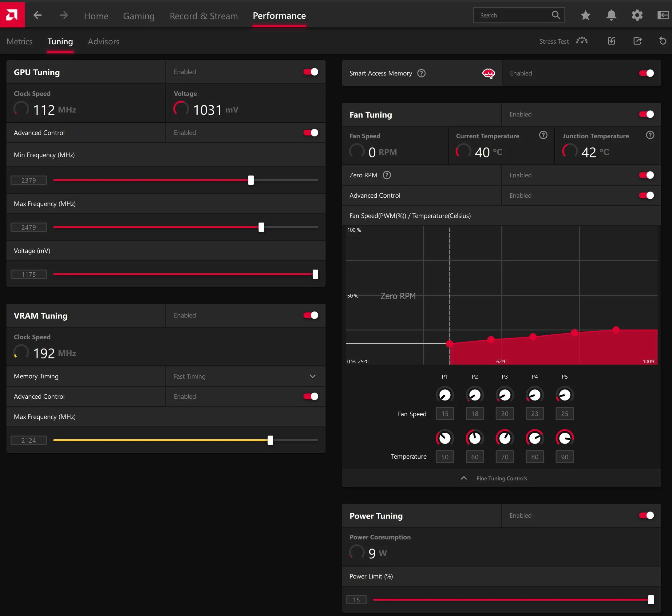
Task: Click the VRAM Max Frequency slider handle
Action: coord(270,440)
